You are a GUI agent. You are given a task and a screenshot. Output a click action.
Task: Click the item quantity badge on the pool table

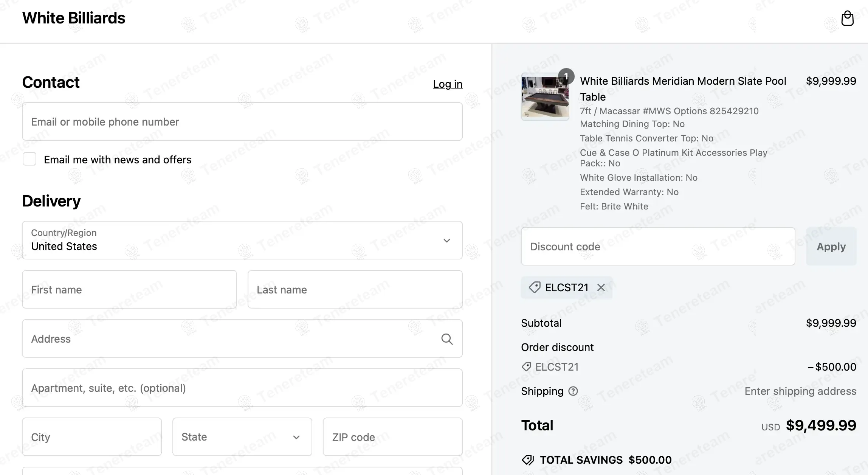pos(566,76)
